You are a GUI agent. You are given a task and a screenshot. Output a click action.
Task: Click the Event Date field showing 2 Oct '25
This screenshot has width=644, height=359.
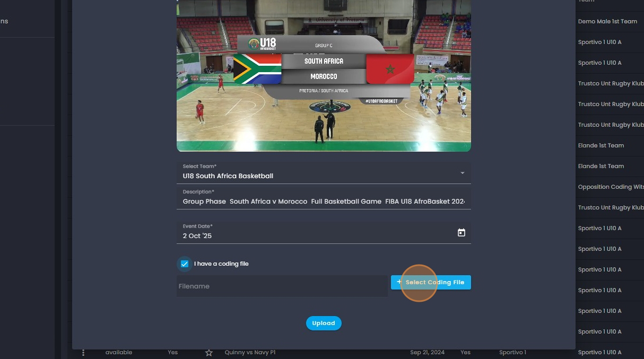pyautogui.click(x=324, y=233)
